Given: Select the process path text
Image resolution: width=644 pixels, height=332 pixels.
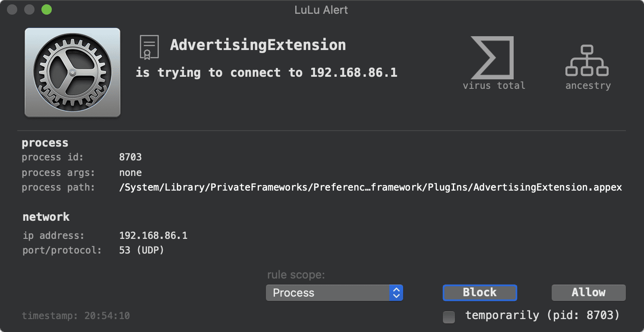Looking at the screenshot, I should pyautogui.click(x=370, y=188).
